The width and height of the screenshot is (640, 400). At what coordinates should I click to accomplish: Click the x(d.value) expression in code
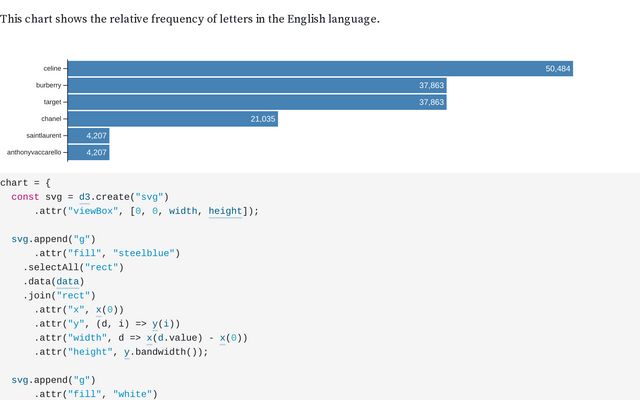[x=175, y=338]
